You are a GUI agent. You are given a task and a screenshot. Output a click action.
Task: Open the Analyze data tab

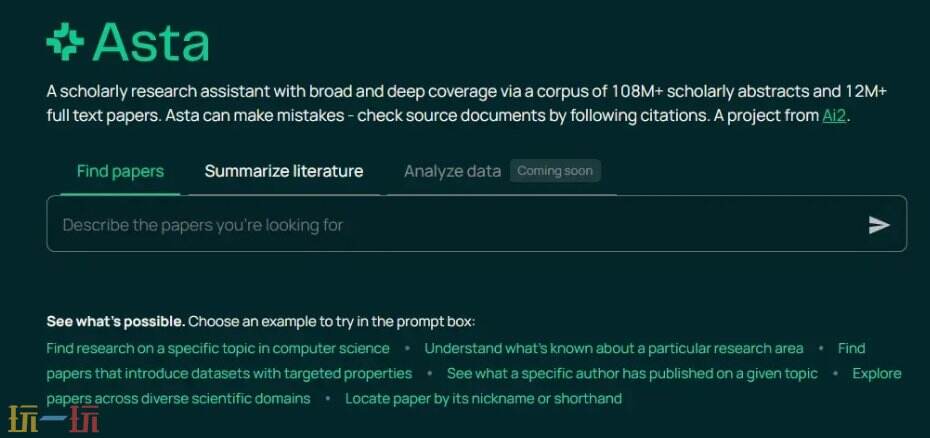pos(452,171)
